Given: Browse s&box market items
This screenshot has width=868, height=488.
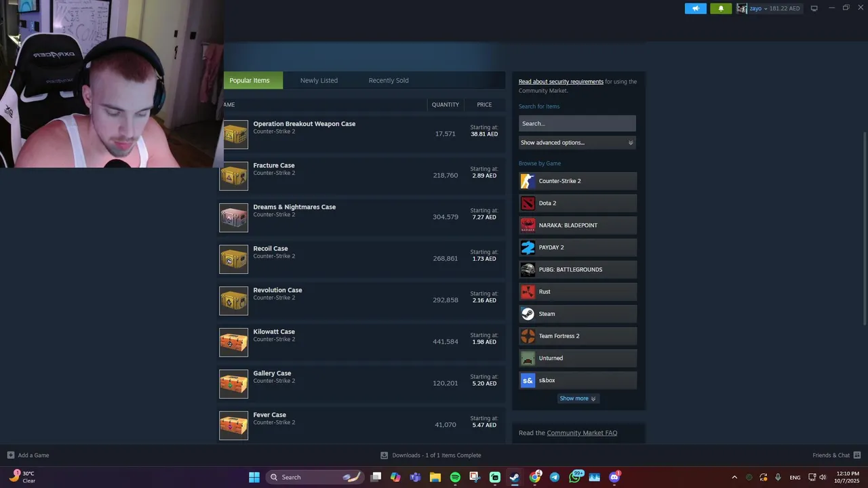Looking at the screenshot, I should (578, 380).
